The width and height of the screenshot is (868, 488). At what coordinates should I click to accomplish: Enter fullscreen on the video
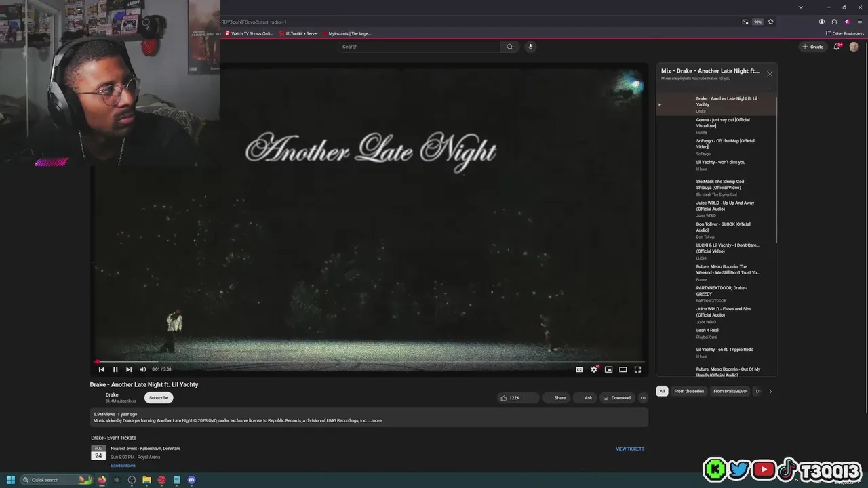coord(637,369)
